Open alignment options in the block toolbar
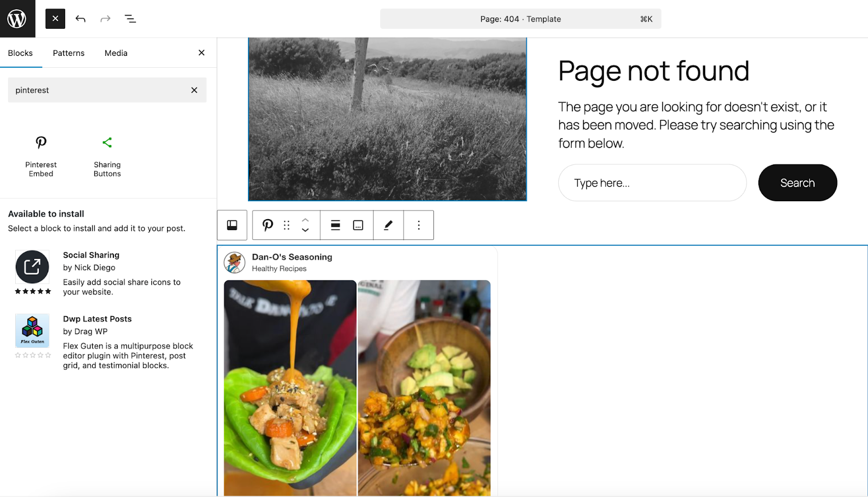The width and height of the screenshot is (868, 497). 335,225
